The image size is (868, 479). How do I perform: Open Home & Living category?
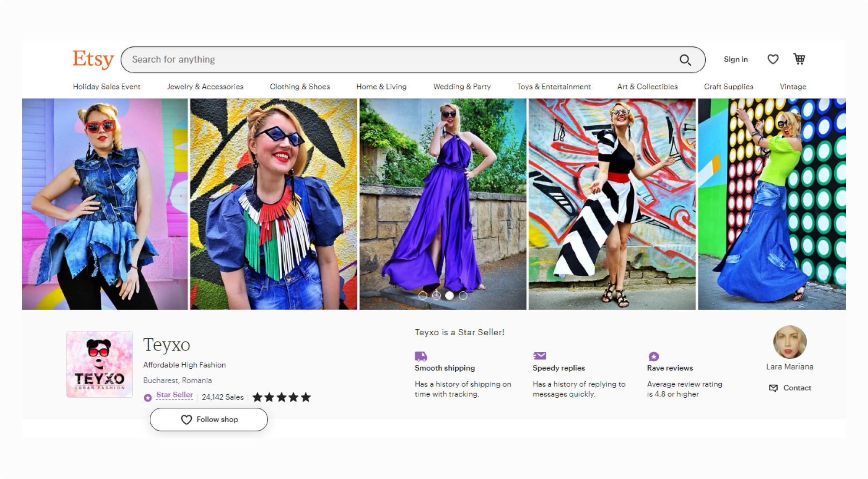pos(381,86)
